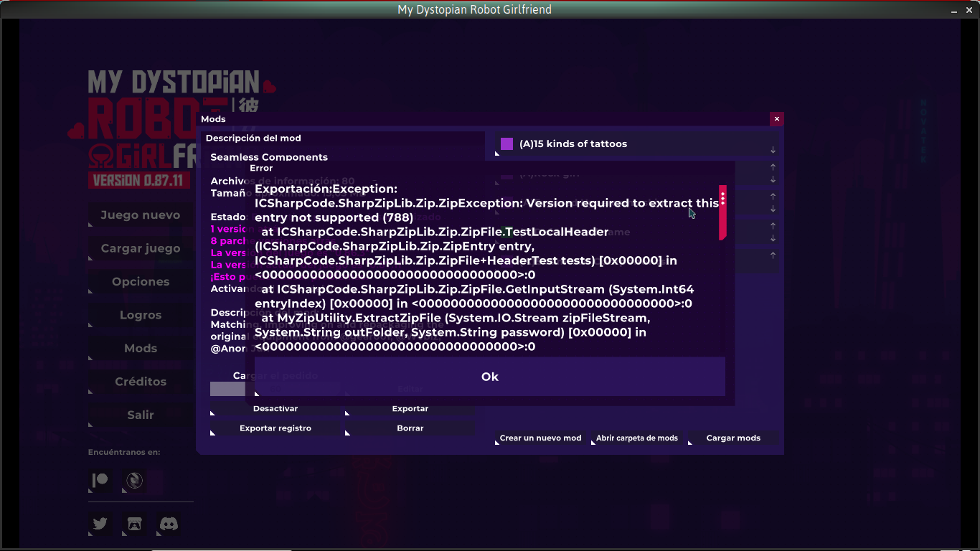Click the 'Encuéntranos en:' label
980x551 pixels.
(x=124, y=453)
